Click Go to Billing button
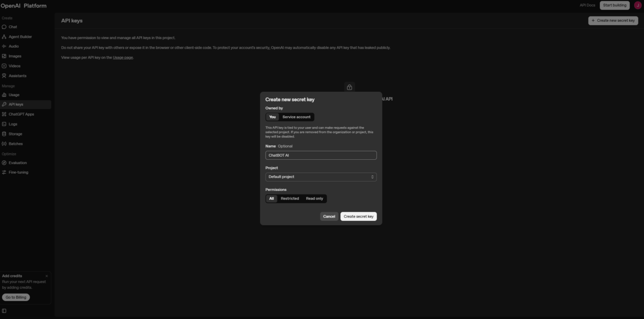The image size is (644, 319). (x=16, y=297)
